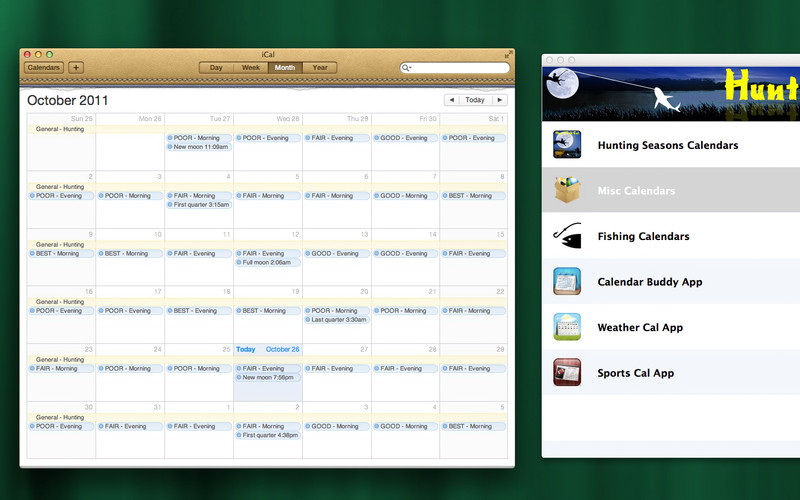Switch to Week view
800x500 pixels.
251,68
